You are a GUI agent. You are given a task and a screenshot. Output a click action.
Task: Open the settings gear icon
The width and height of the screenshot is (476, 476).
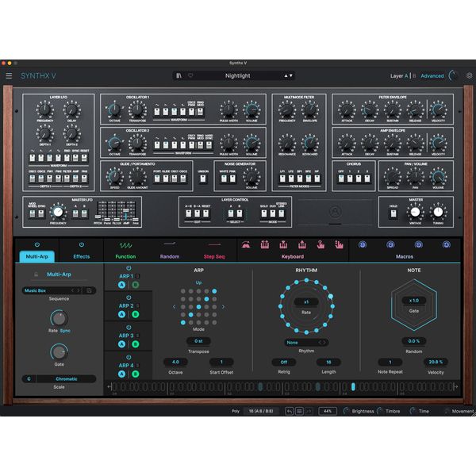470,75
